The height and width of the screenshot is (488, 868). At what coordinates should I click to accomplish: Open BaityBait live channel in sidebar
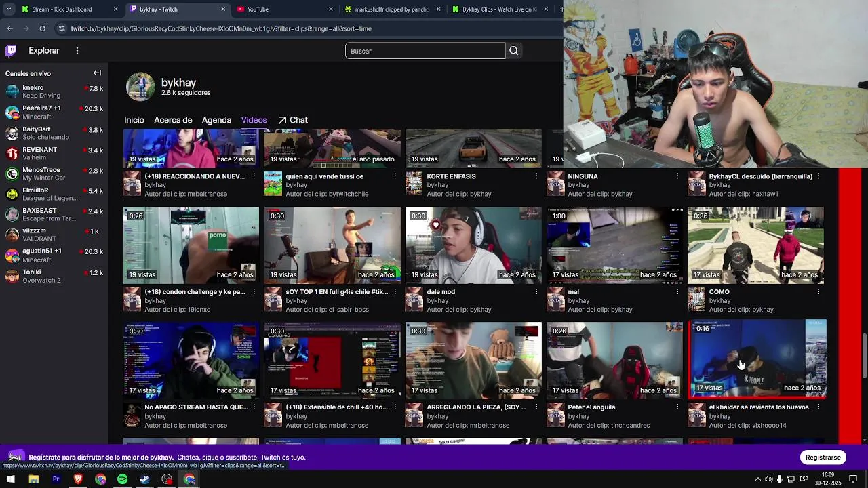[54, 133]
